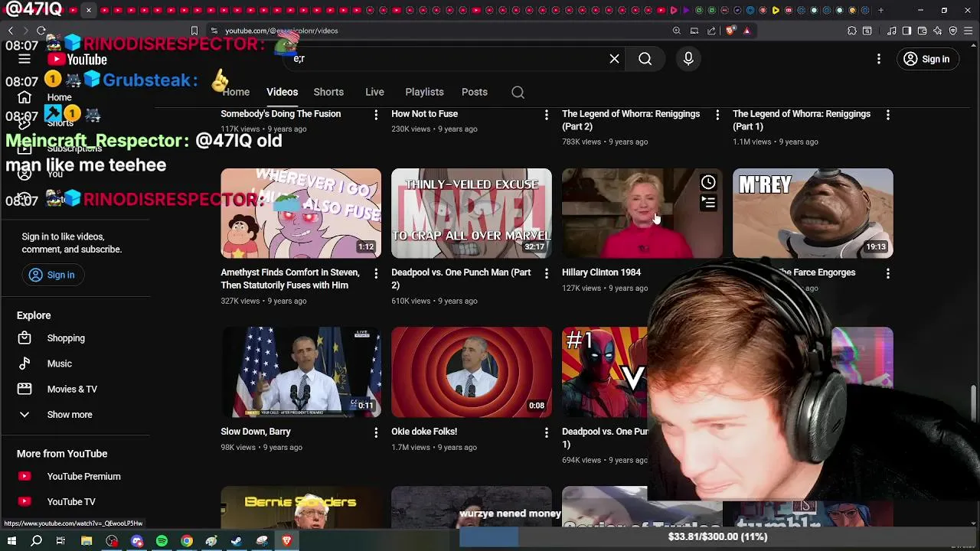
Task: Open options for The Farce Engorges video
Action: click(887, 273)
